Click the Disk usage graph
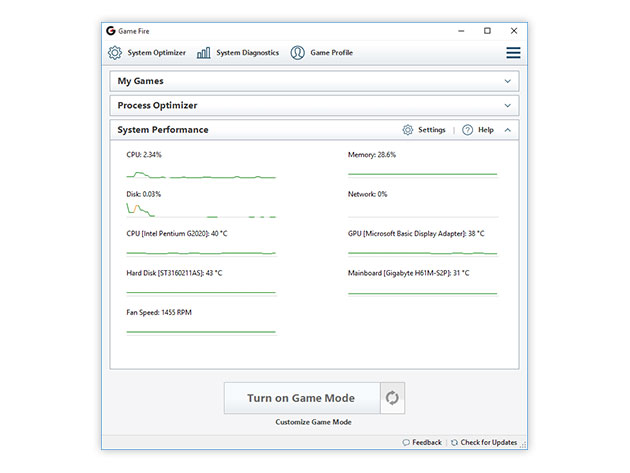 (x=201, y=210)
